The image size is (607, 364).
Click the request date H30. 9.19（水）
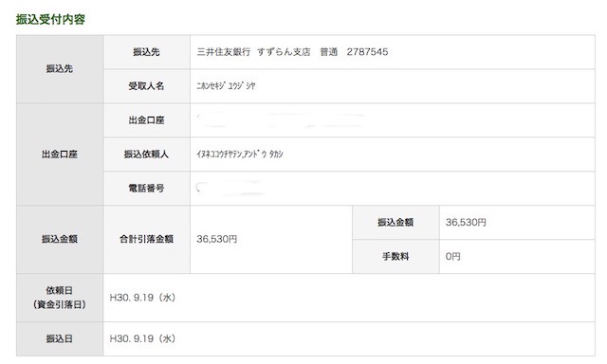pos(143,298)
